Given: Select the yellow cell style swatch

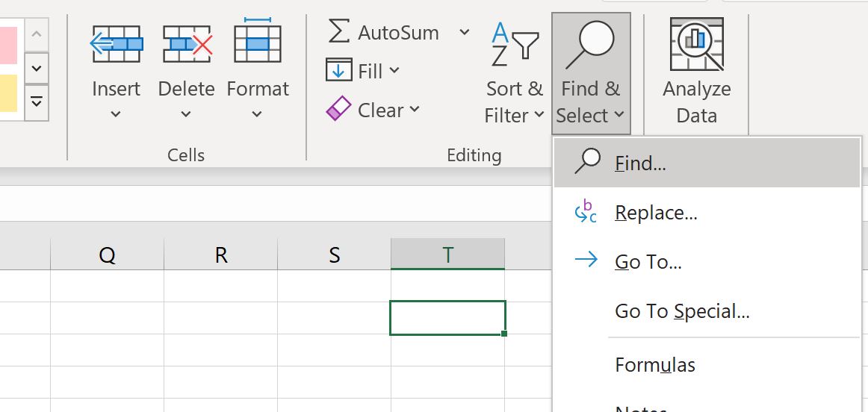Looking at the screenshot, I should [x=8, y=93].
